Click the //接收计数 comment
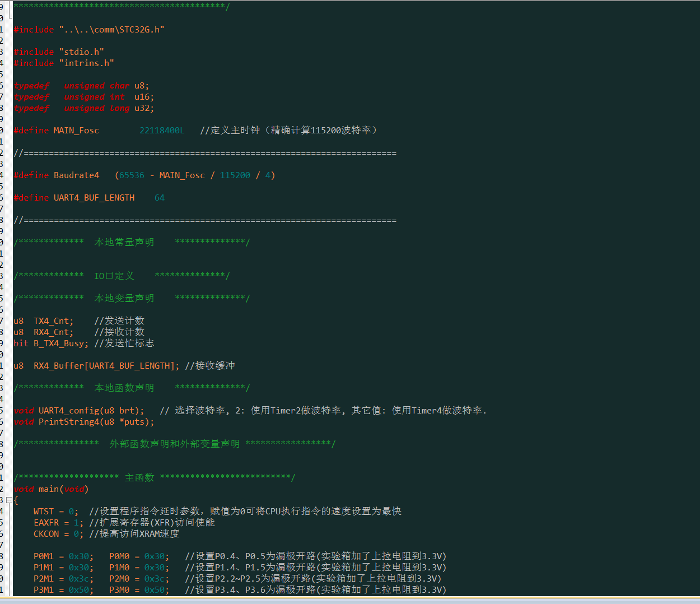 tap(119, 332)
